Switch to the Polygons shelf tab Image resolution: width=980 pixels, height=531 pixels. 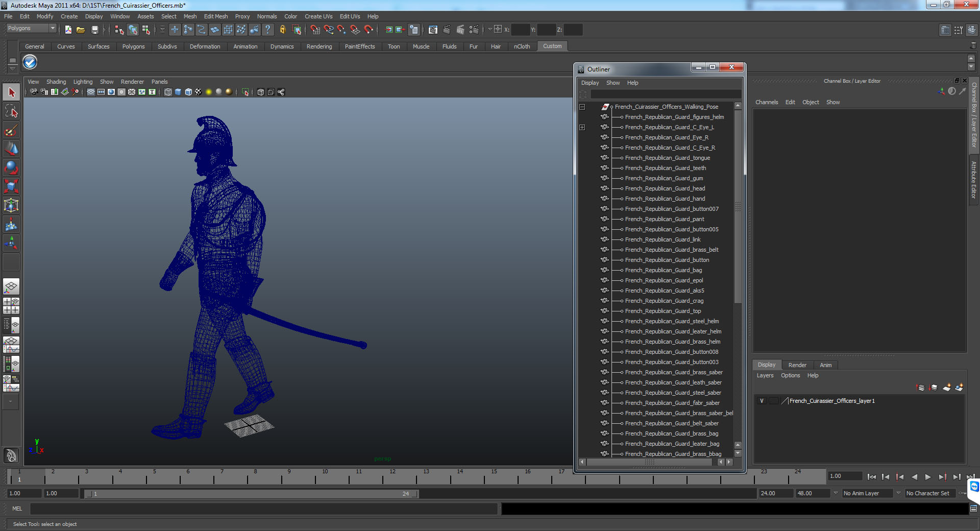point(133,46)
